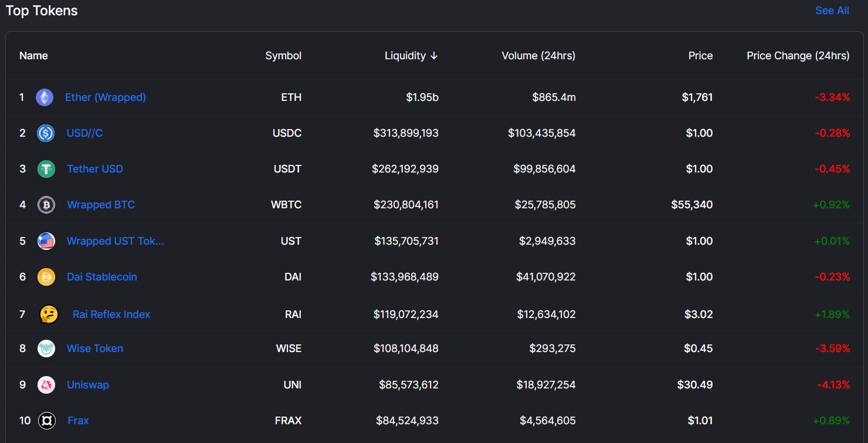
Task: Click the Wrapped BTC token icon
Action: (x=46, y=205)
